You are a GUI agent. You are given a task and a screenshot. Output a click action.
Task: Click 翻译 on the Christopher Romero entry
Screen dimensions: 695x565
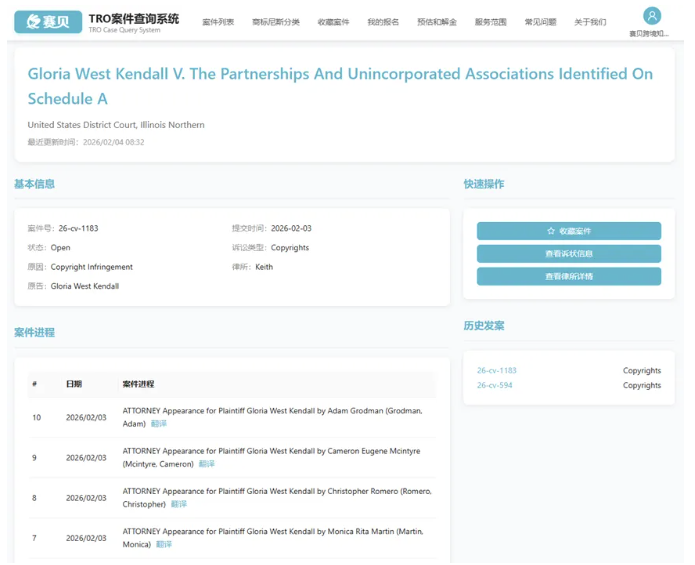[x=179, y=504]
